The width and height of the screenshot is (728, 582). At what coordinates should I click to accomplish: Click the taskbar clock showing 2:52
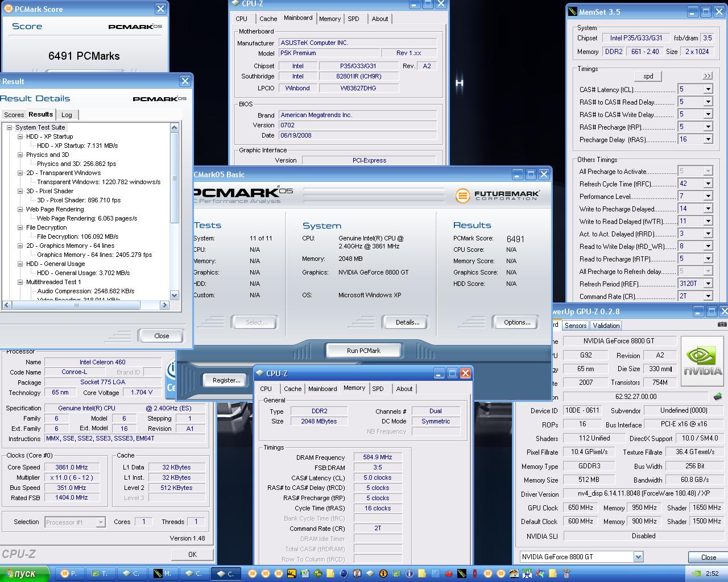point(712,573)
